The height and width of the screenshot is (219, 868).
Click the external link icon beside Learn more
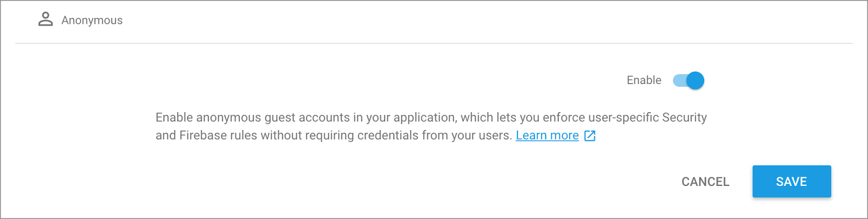590,136
